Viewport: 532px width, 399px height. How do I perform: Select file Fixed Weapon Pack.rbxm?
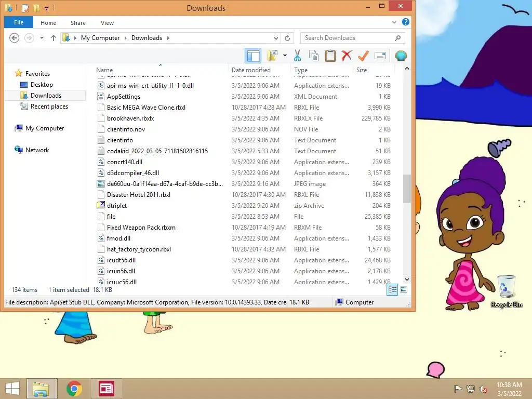point(141,228)
